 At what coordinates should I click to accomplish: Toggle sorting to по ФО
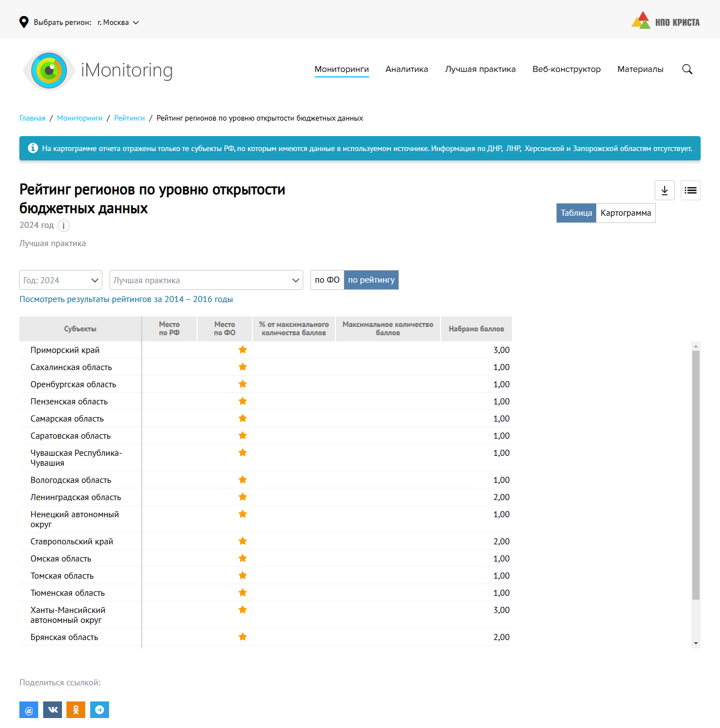[327, 280]
